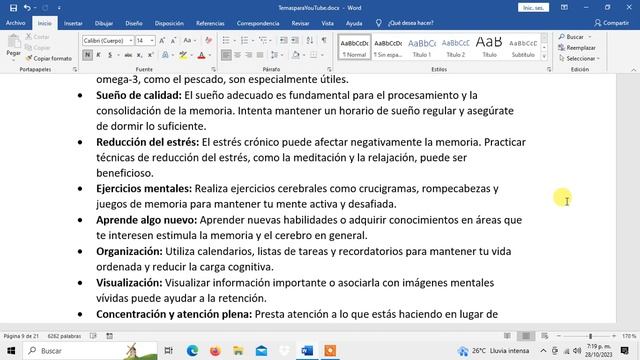Align paragraph text to the right
The width and height of the screenshot is (640, 360).
pos(249,55)
